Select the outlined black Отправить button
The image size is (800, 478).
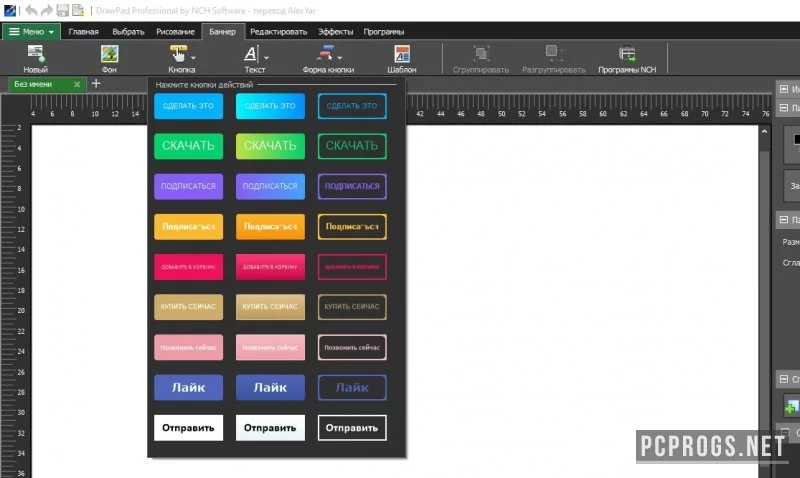pos(352,427)
